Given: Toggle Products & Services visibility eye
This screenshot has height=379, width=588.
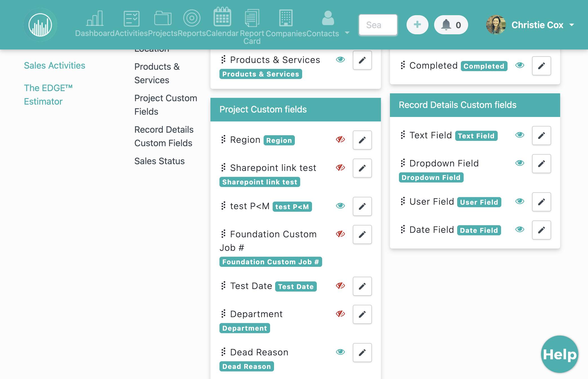Looking at the screenshot, I should pos(340,60).
